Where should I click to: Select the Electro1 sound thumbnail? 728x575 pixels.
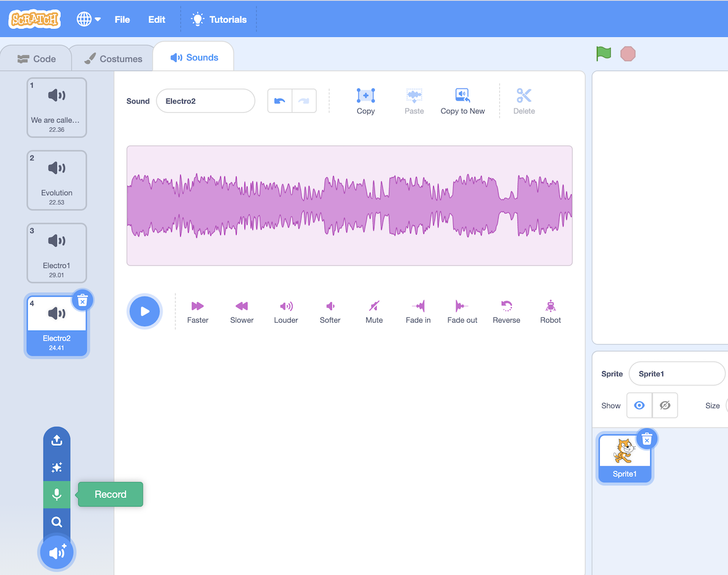(x=56, y=253)
